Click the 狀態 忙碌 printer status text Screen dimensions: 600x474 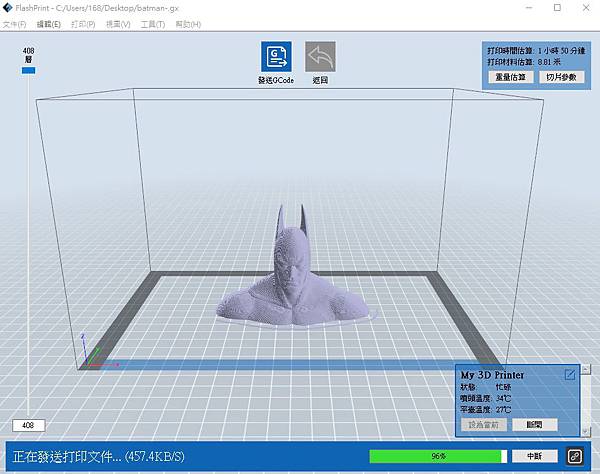tap(485, 387)
